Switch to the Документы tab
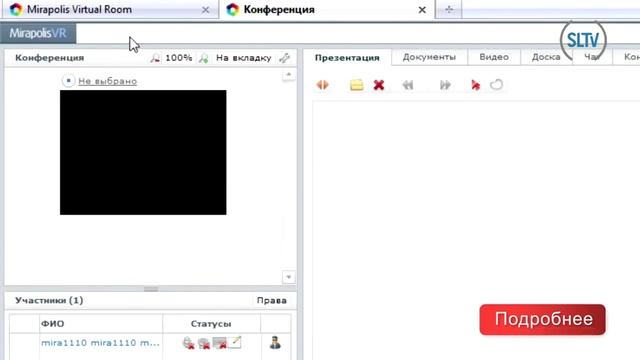Viewport: 640px width, 360px height. click(x=429, y=57)
